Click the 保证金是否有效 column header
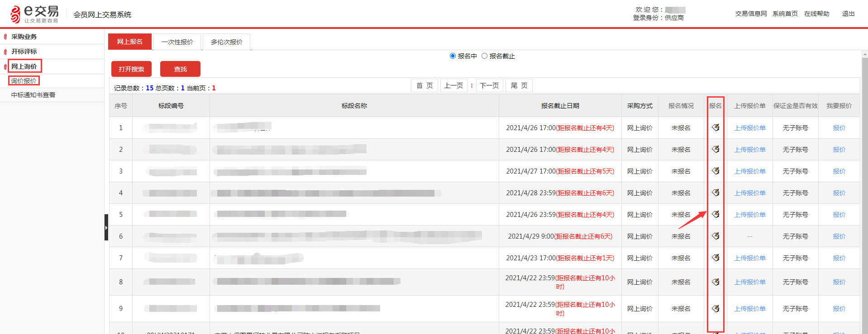The width and height of the screenshot is (868, 334). [x=796, y=106]
